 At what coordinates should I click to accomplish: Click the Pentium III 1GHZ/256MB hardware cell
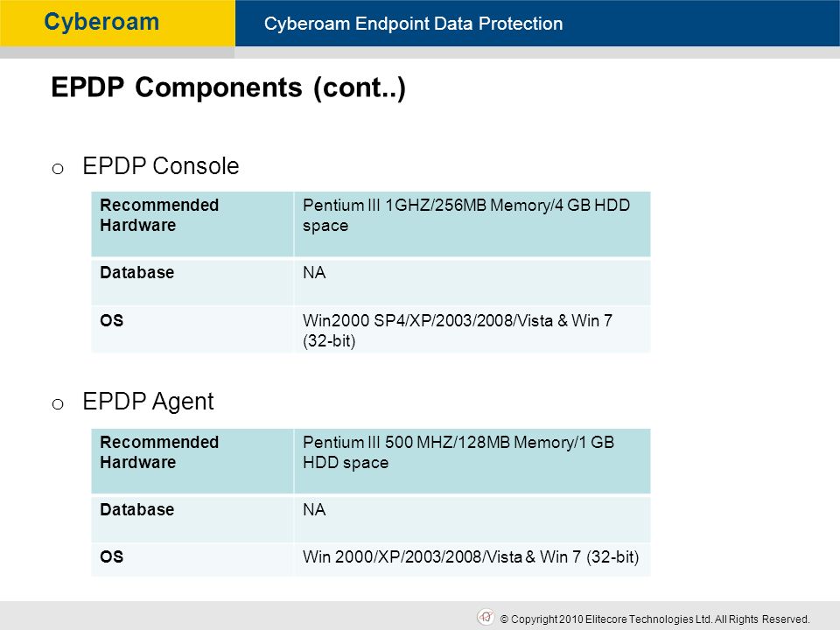click(472, 224)
